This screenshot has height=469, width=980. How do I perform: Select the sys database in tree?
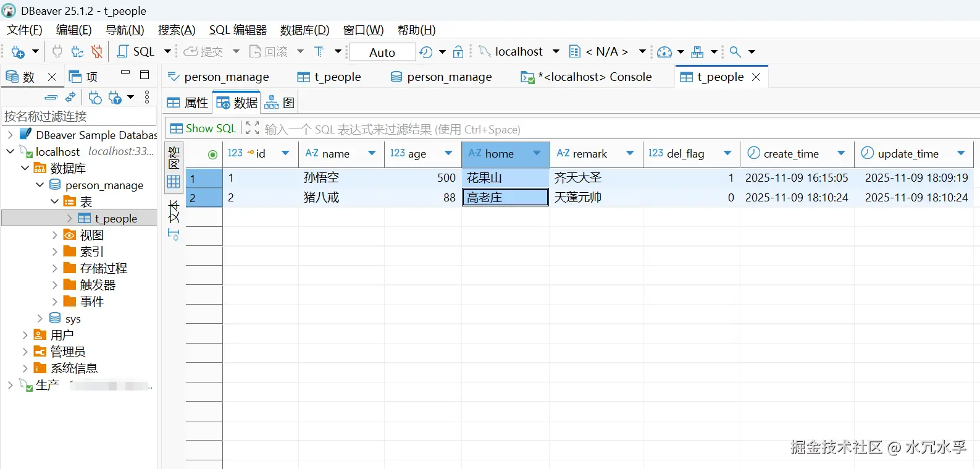(73, 319)
